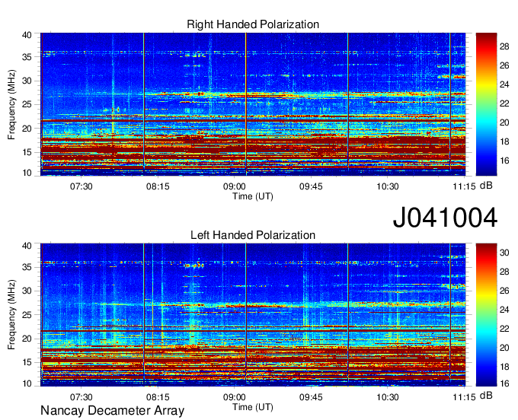Select the J041004 observation label

click(445, 217)
